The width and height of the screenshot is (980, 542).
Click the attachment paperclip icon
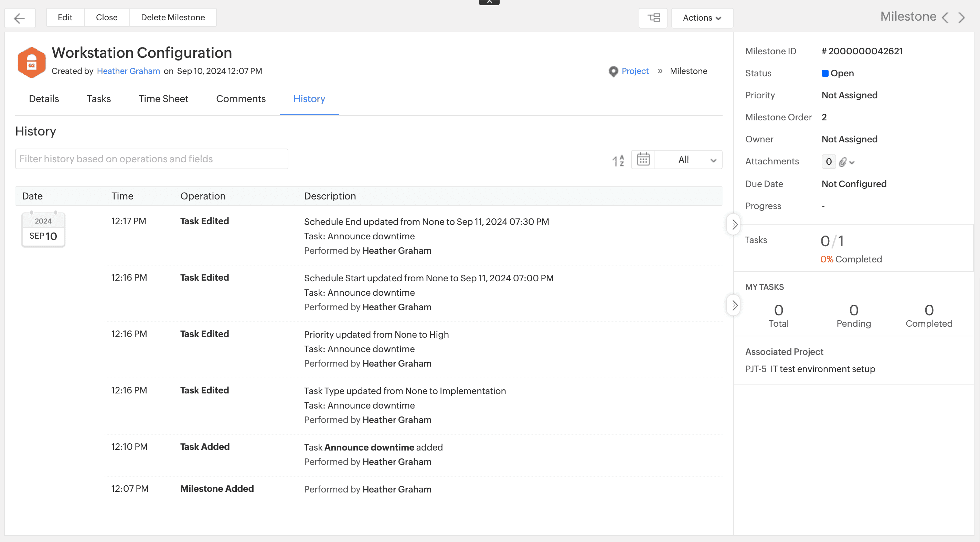click(843, 162)
